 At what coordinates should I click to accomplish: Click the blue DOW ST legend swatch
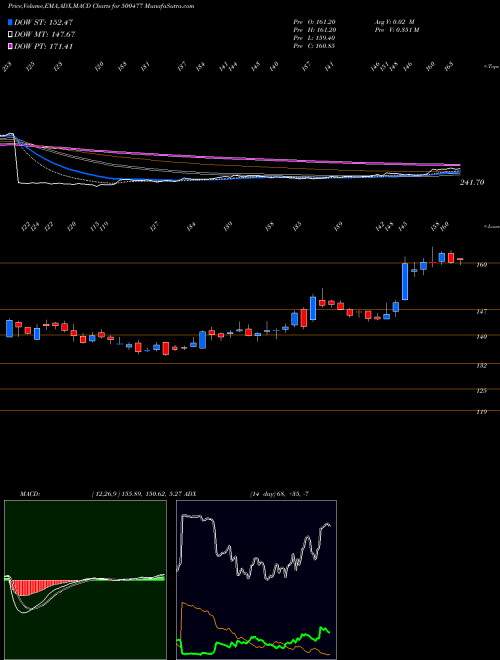(10, 22)
